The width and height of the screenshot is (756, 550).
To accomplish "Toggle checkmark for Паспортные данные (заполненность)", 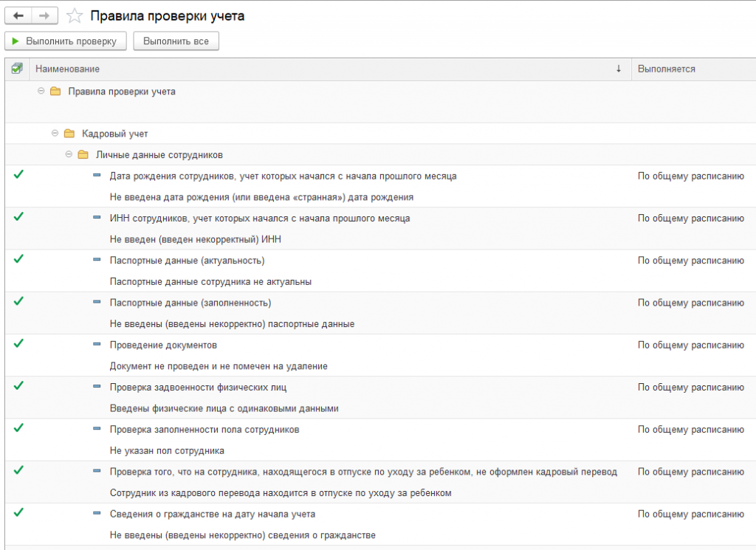I will [x=18, y=301].
